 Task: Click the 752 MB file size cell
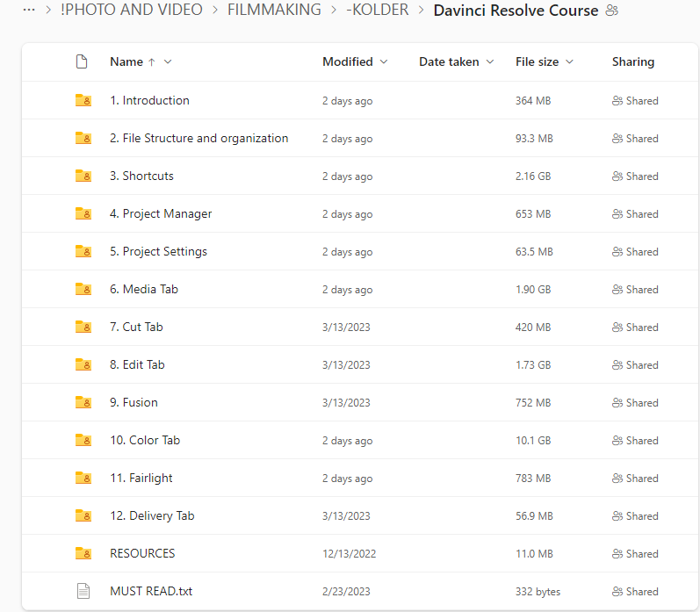pyautogui.click(x=533, y=403)
